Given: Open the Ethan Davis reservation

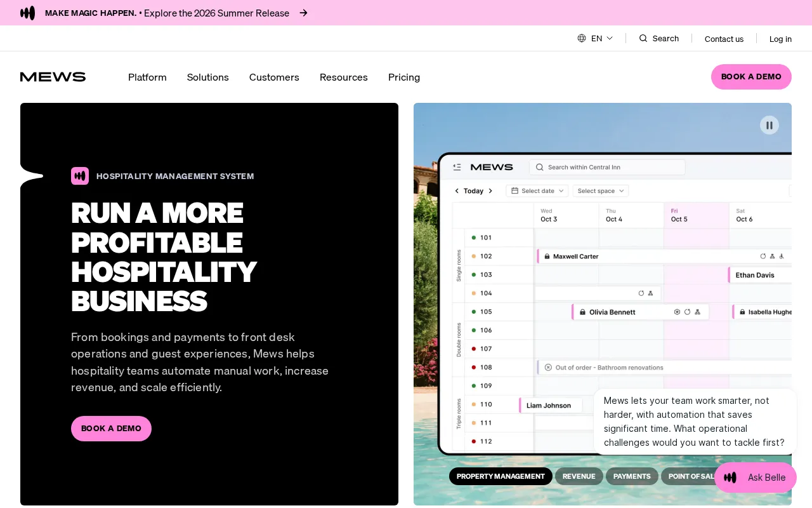Looking at the screenshot, I should click(760, 275).
